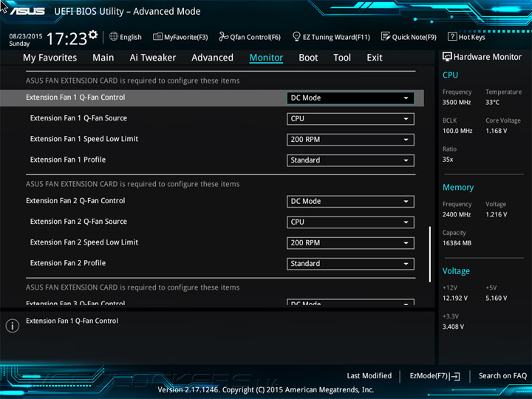Viewport: 532px width, 399px height.
Task: Click +5V reading 5.160 V
Action: [497, 299]
